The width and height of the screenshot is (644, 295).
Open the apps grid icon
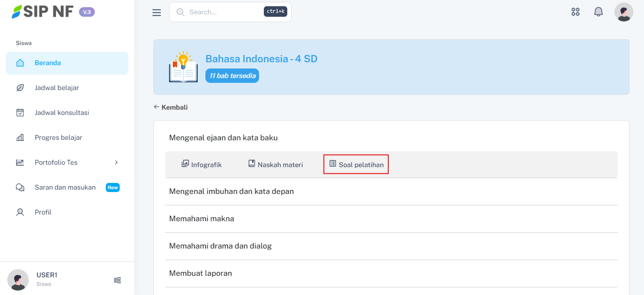click(x=576, y=12)
